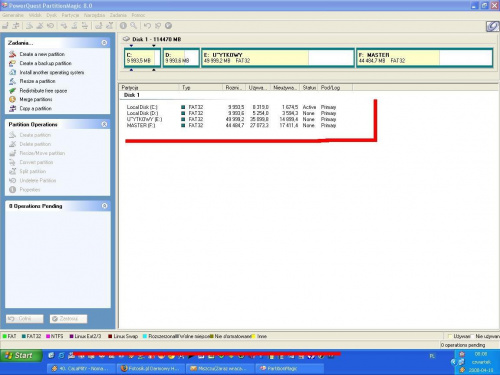Open the Dysk menu
The width and height of the screenshot is (500, 375).
pos(51,15)
